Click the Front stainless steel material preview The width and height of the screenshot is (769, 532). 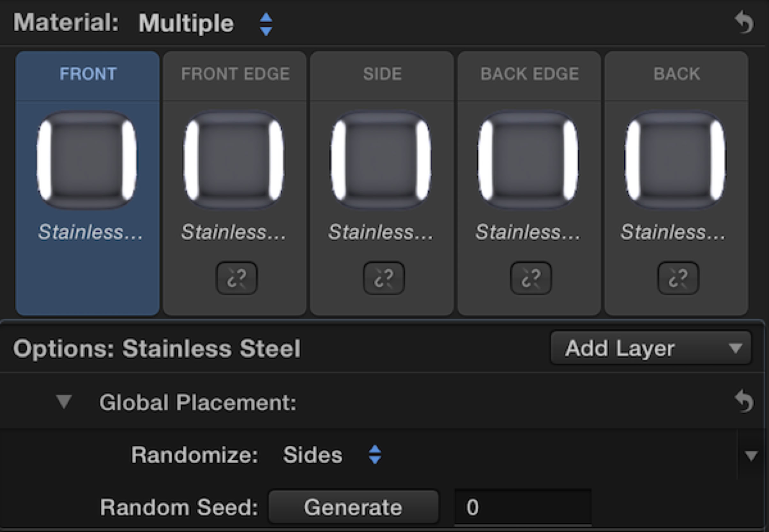[x=87, y=160]
